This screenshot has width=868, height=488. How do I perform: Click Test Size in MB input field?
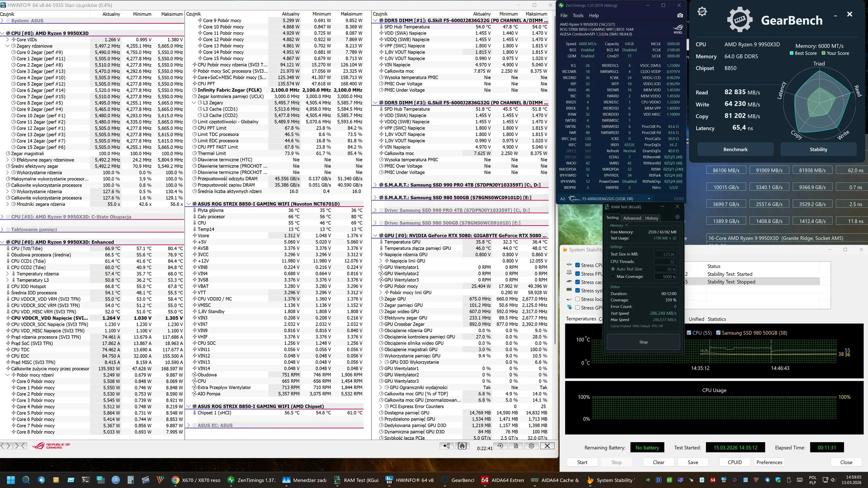[x=666, y=254]
